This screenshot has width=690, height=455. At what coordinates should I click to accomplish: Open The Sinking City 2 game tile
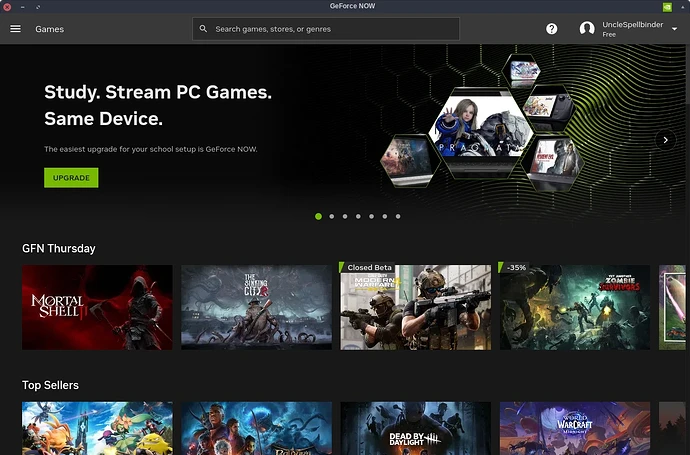pos(257,307)
